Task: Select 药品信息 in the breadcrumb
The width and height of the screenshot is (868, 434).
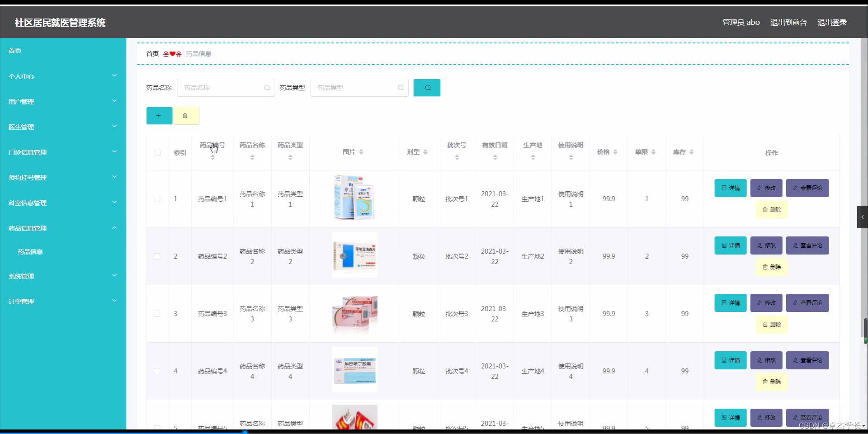Action: click(198, 54)
